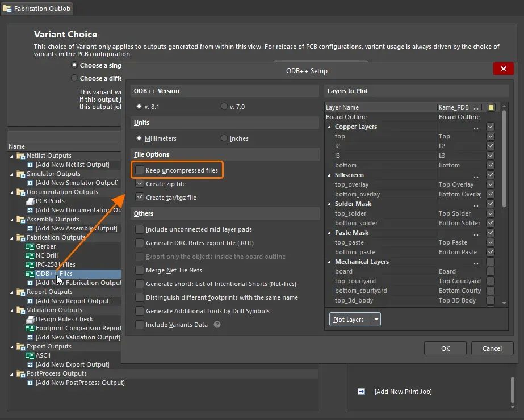Click the IPC-2581 Files output icon

(x=30, y=264)
